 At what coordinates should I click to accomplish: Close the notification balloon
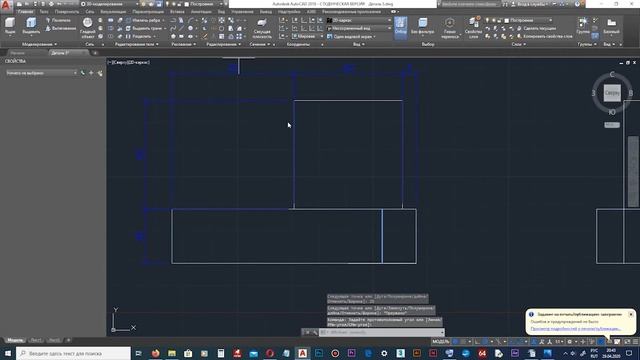click(631, 314)
